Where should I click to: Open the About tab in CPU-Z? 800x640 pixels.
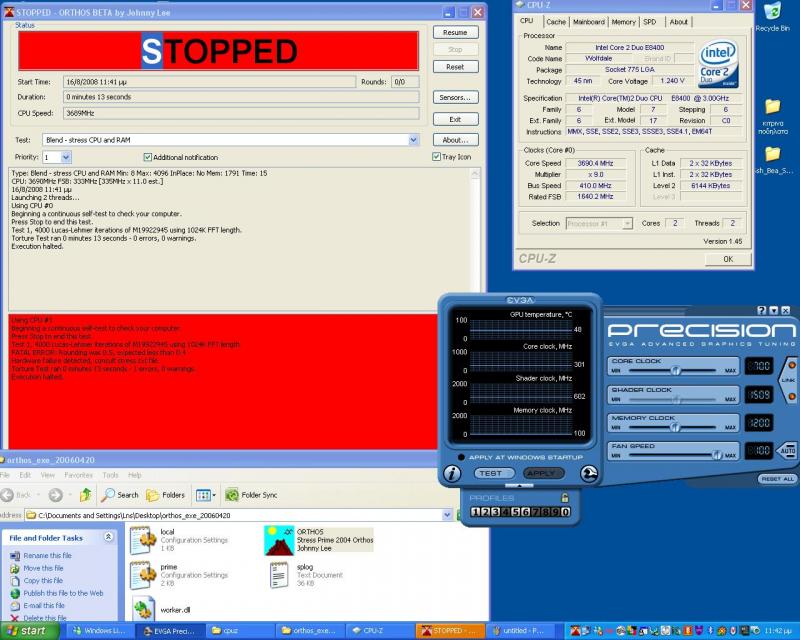(x=679, y=22)
